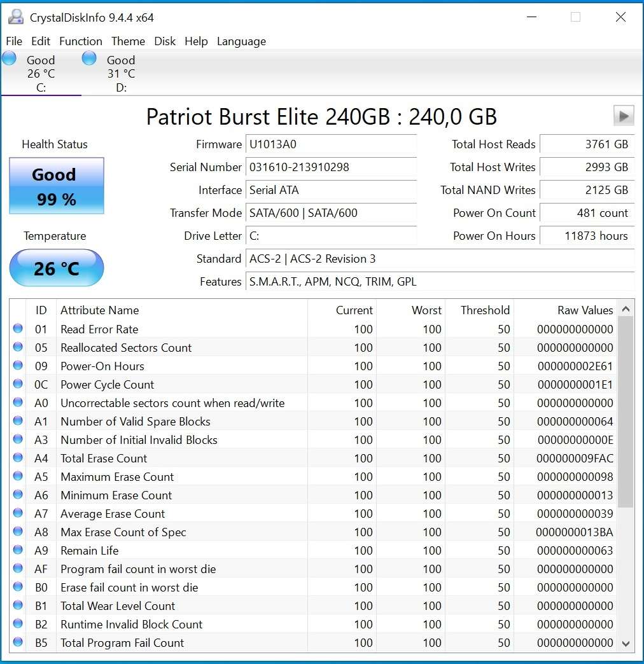The width and height of the screenshot is (644, 664).
Task: Click the status dot beside Power-On Hours
Action: point(17,366)
